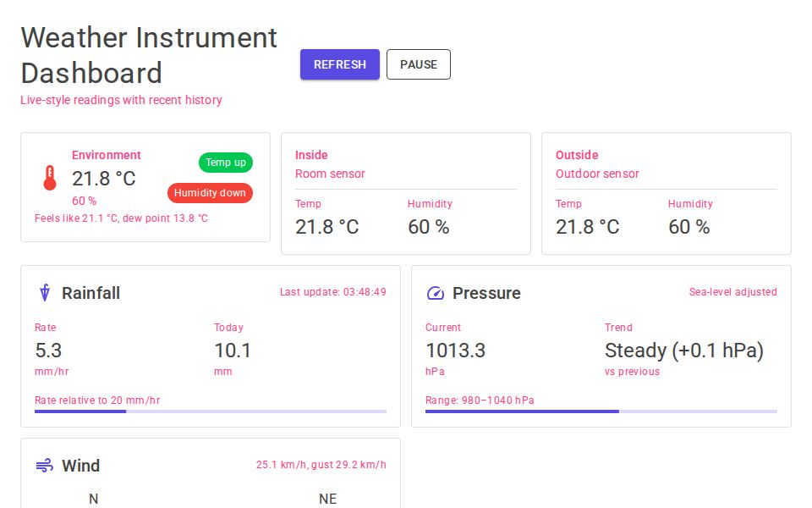Viewport: 812px width, 508px height.
Task: Click the pressure range progress bar
Action: (601, 411)
